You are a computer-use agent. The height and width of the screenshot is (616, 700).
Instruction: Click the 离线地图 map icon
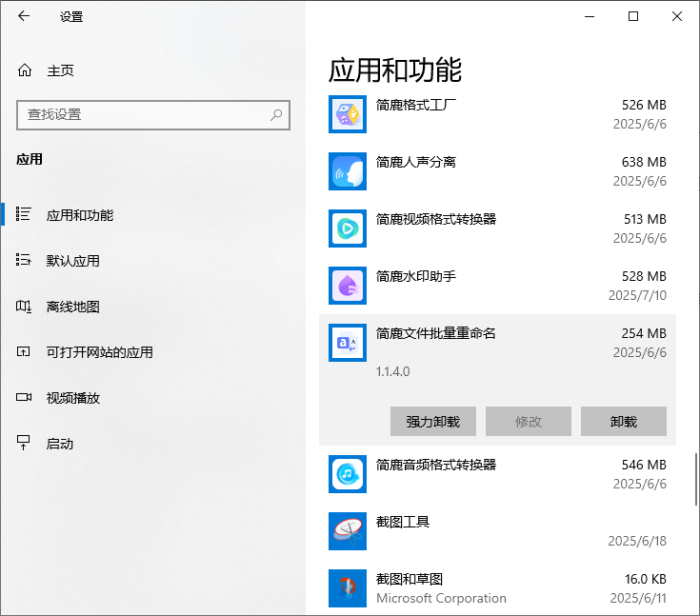(x=23, y=307)
